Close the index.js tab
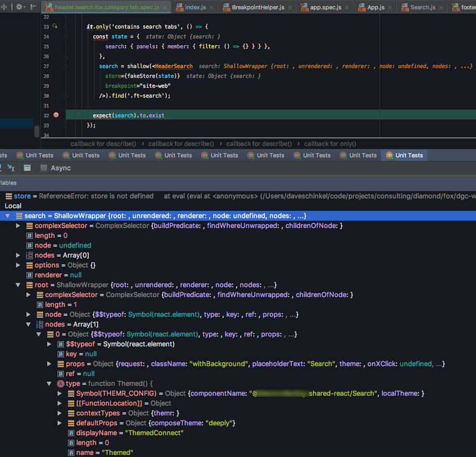The width and height of the screenshot is (476, 457). click(x=211, y=8)
